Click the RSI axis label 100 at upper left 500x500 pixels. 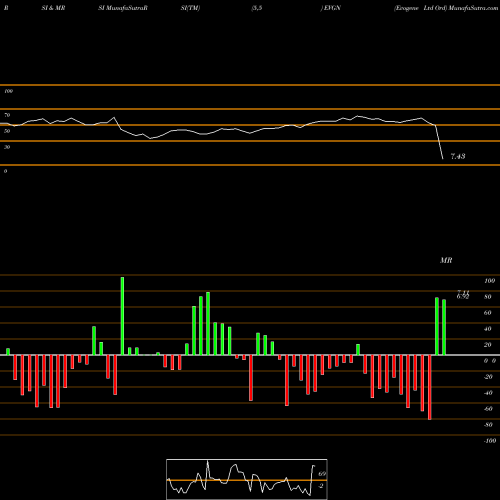[x=8, y=91]
